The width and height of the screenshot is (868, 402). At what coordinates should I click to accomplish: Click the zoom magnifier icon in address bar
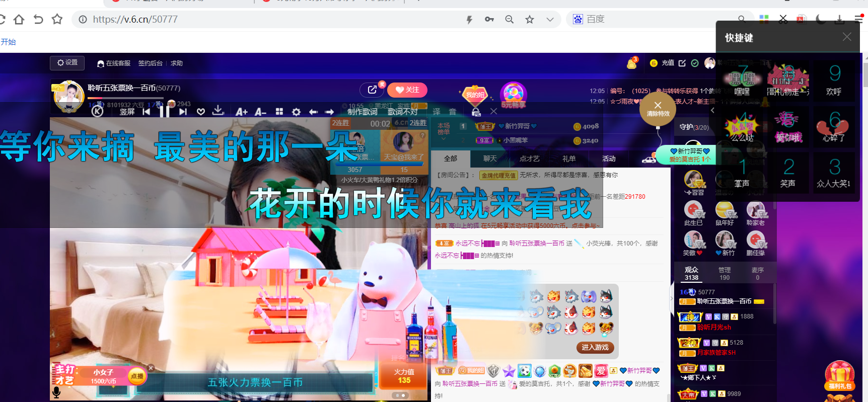(510, 19)
